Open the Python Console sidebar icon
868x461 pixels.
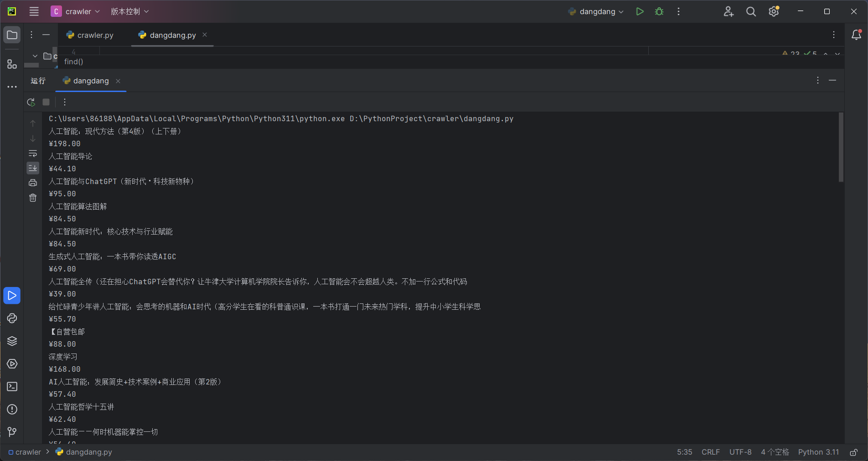(12, 318)
